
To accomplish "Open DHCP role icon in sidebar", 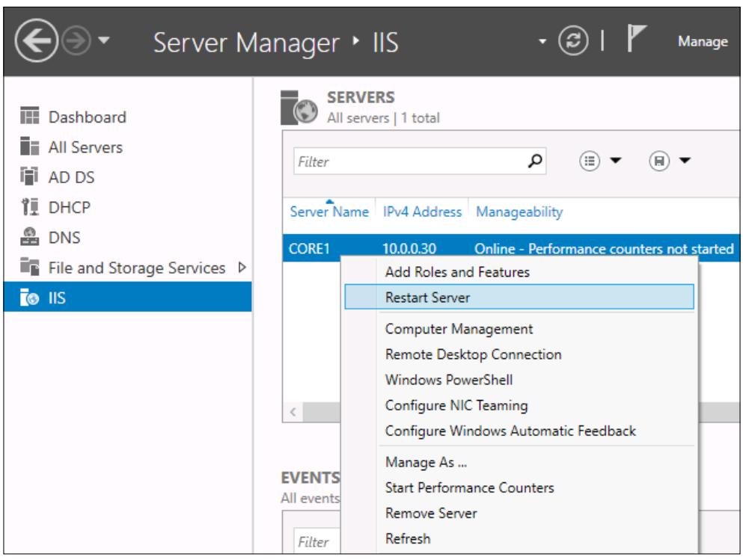I will click(31, 206).
